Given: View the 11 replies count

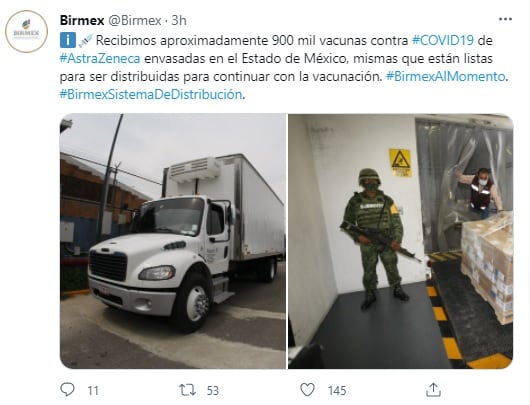Looking at the screenshot, I should (x=93, y=391).
